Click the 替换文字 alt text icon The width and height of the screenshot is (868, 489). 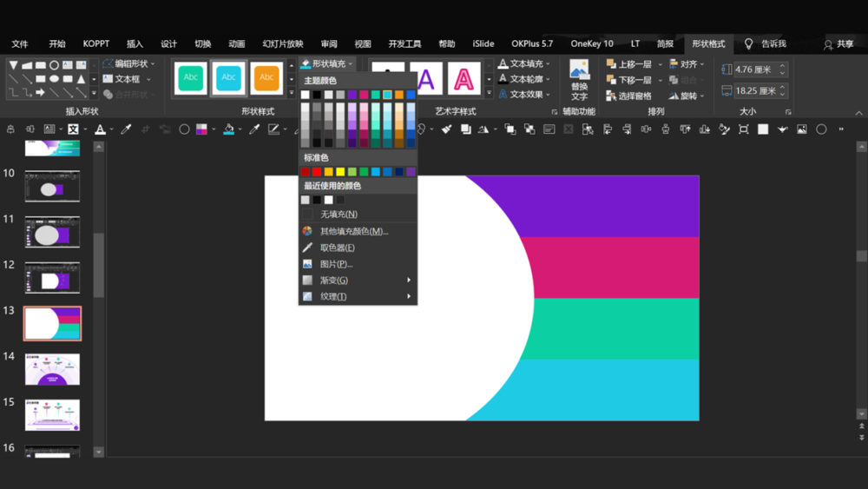[x=579, y=70]
